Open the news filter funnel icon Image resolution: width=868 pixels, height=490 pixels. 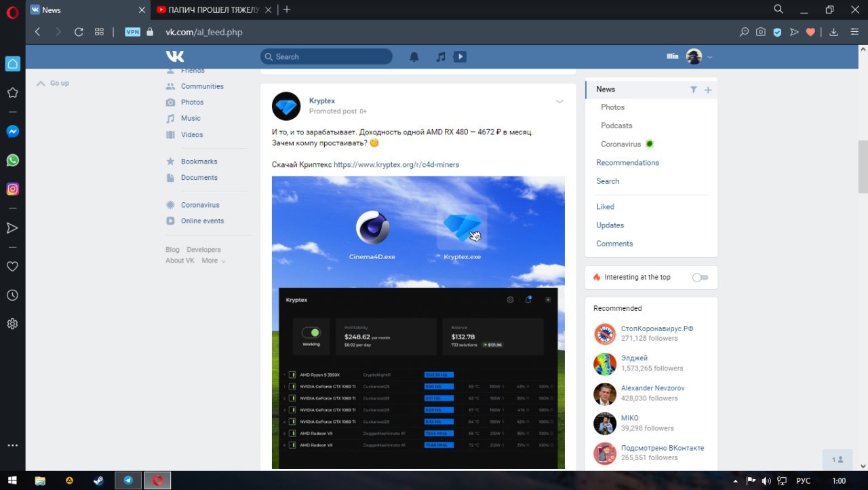click(x=694, y=90)
